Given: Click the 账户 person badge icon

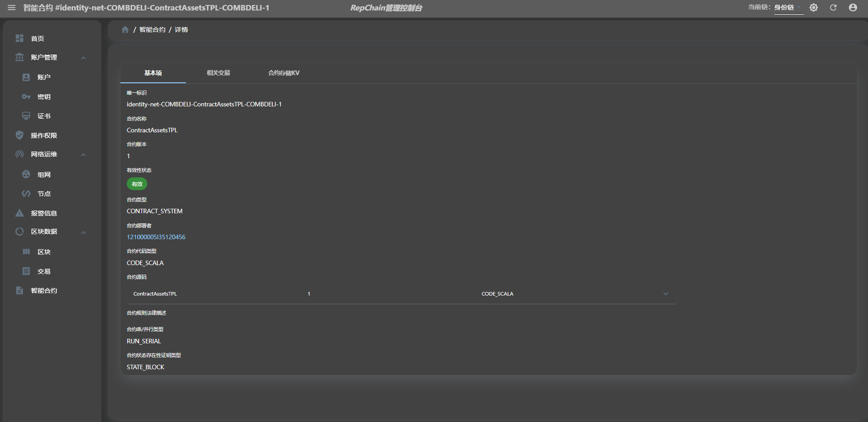Looking at the screenshot, I should pos(26,77).
